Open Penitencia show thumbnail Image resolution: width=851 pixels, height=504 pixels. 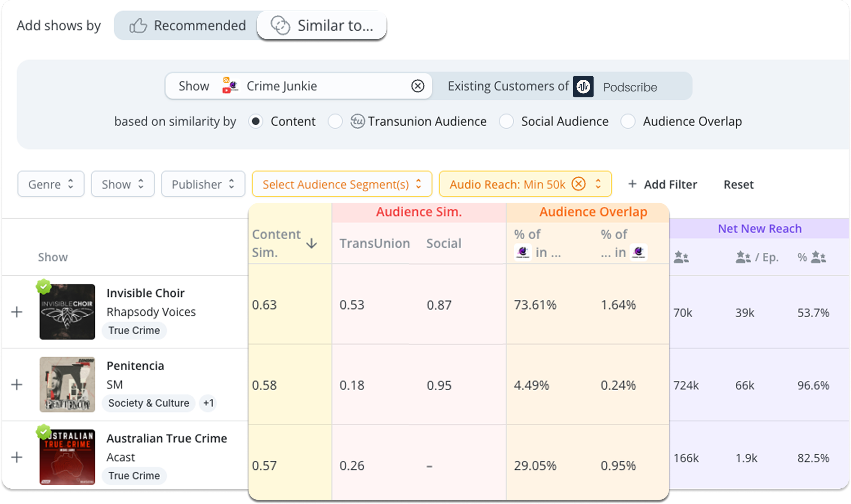67,385
